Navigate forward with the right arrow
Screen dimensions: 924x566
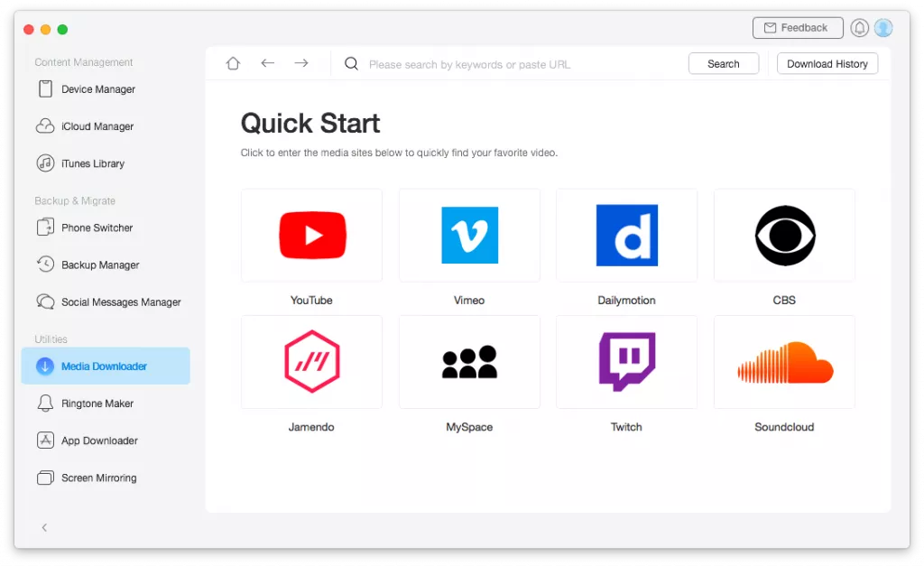click(x=301, y=62)
